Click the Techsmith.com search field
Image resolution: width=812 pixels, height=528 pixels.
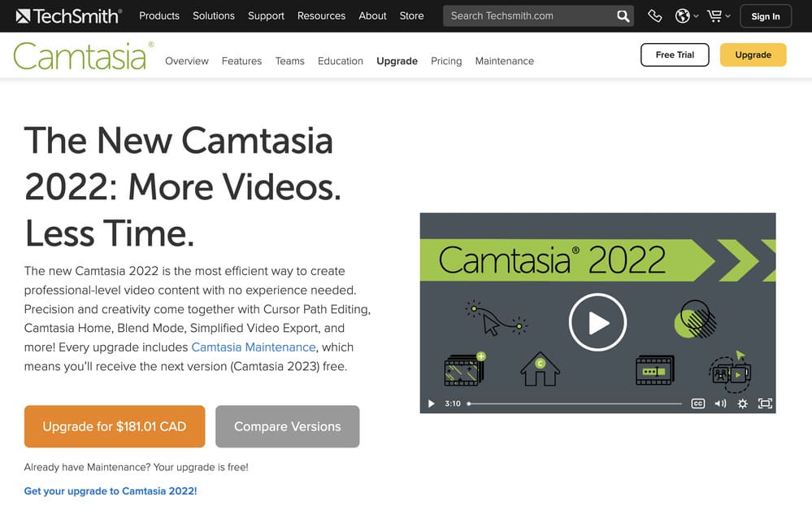(x=528, y=15)
